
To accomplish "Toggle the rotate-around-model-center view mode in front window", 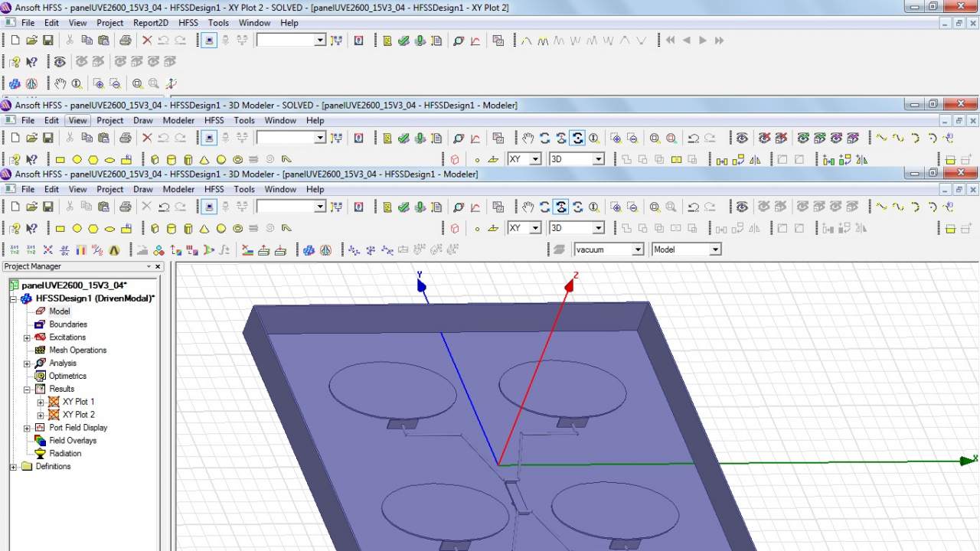I will point(544,207).
